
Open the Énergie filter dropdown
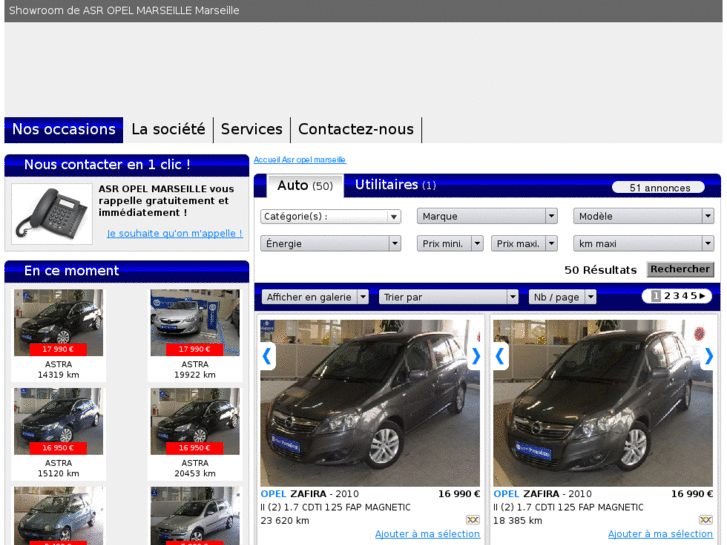[331, 243]
